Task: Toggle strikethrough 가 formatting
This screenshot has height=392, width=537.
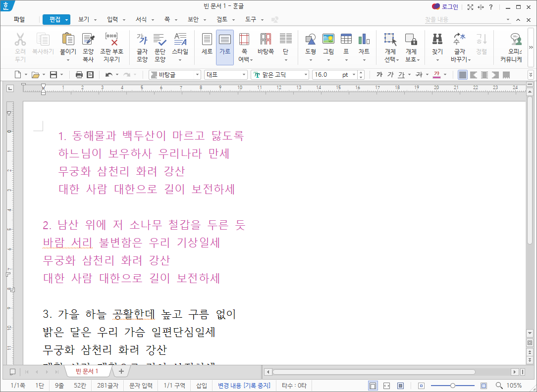Action: click(419, 75)
